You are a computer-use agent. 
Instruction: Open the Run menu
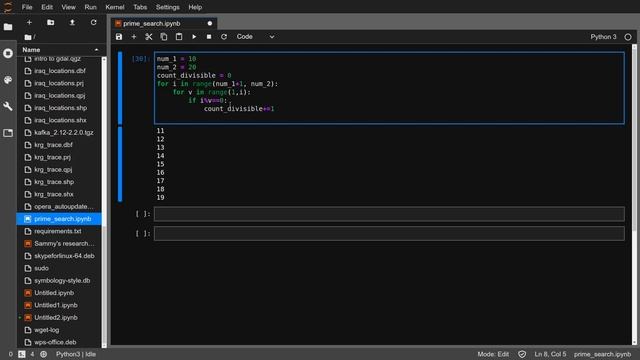90,7
